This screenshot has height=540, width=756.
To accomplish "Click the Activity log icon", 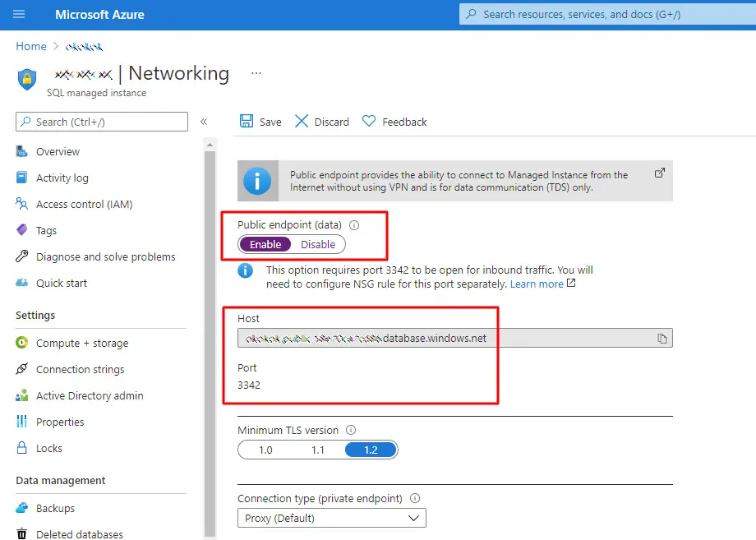I will [21, 178].
